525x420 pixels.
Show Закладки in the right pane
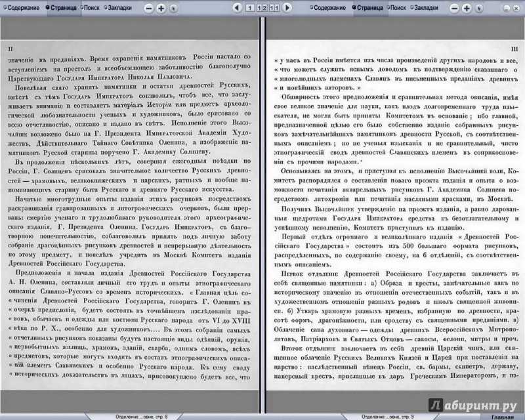tap(424, 8)
